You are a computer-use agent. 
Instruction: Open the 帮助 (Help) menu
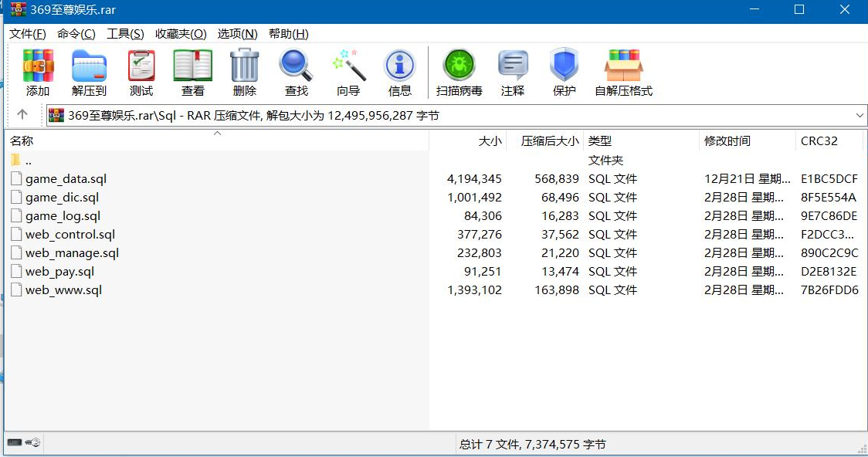(x=287, y=34)
